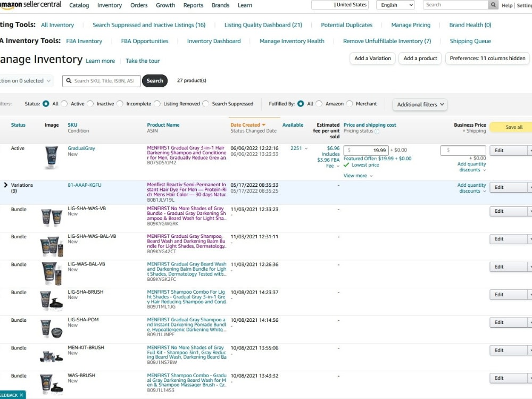
Task: Open the Brand Health (0) link
Action: [x=470, y=25]
